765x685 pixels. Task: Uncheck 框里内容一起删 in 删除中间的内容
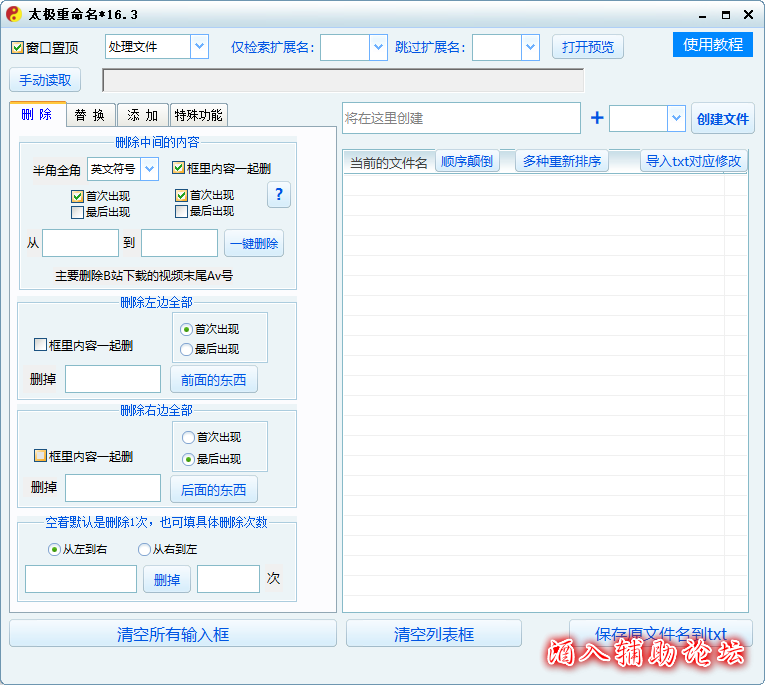(178, 169)
